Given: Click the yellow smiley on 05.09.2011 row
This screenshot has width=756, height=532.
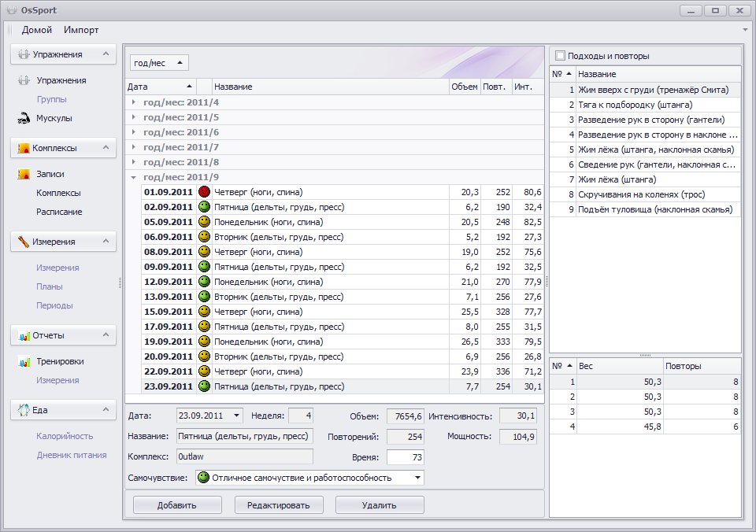Looking at the screenshot, I should (x=204, y=222).
